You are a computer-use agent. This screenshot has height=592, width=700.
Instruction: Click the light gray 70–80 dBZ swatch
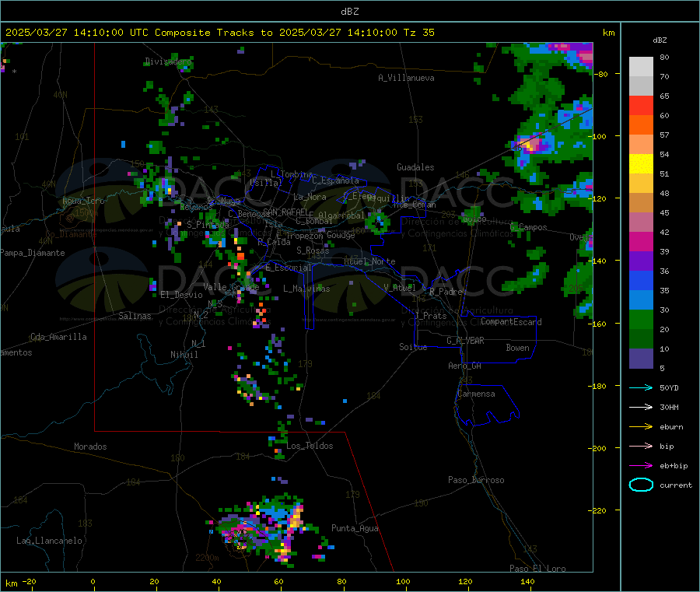point(641,67)
